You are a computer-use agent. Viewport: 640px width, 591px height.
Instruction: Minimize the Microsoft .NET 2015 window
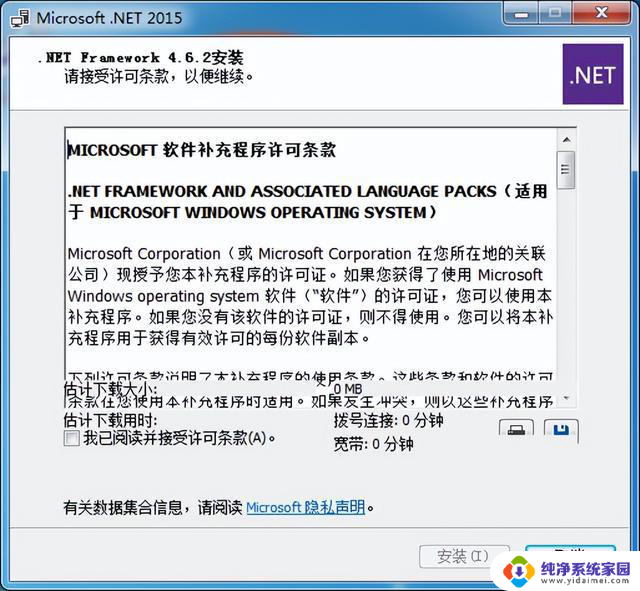(x=521, y=14)
